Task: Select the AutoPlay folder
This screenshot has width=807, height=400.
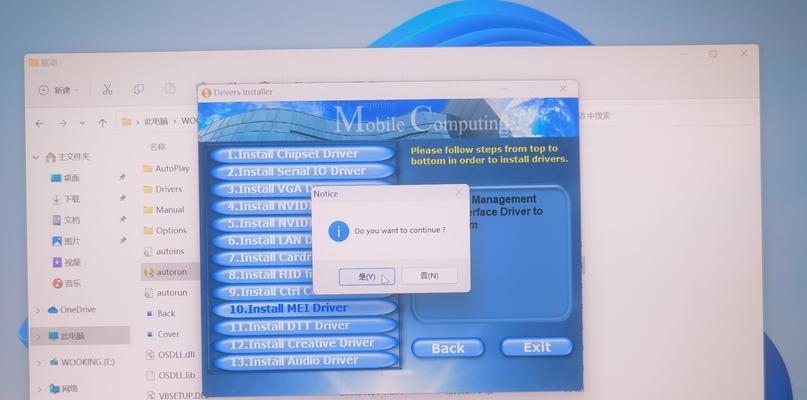Action: [166, 168]
